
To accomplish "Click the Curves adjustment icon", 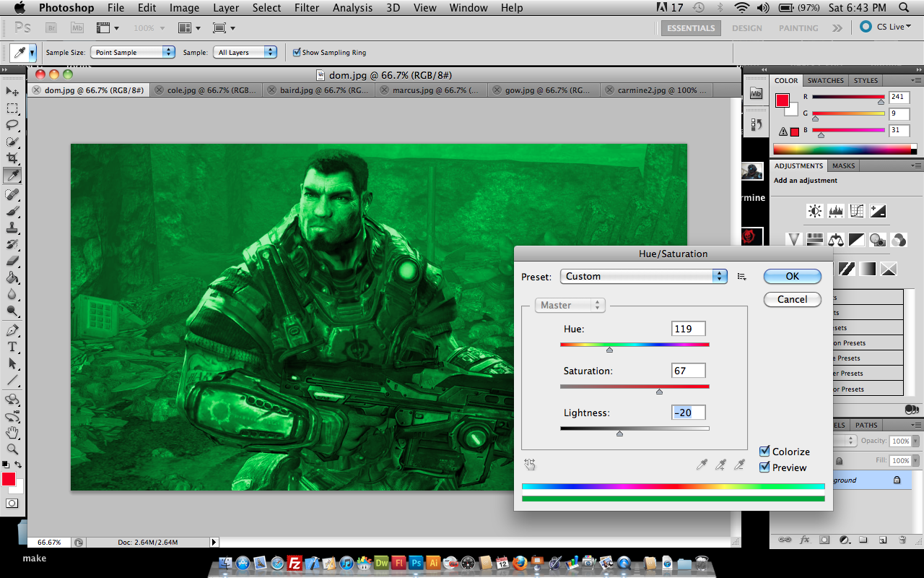I will 857,211.
